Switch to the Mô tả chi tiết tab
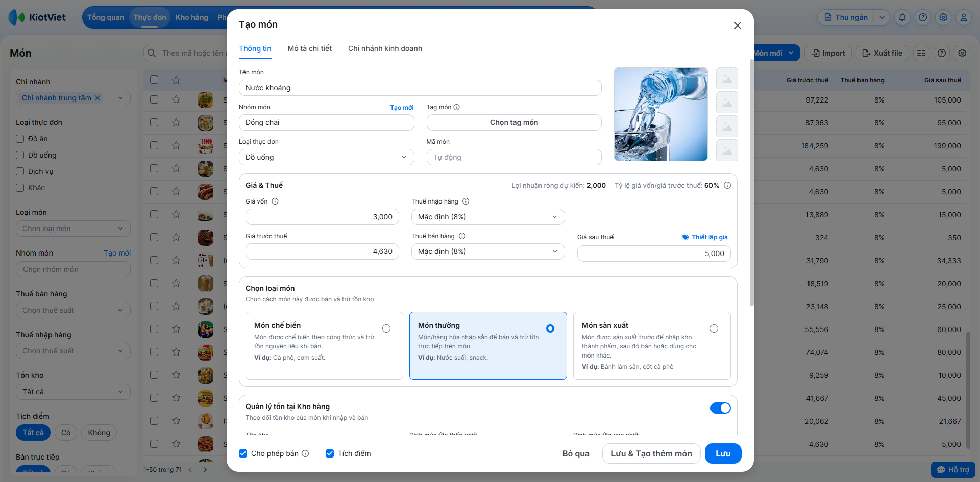This screenshot has width=980, height=482. [309, 48]
